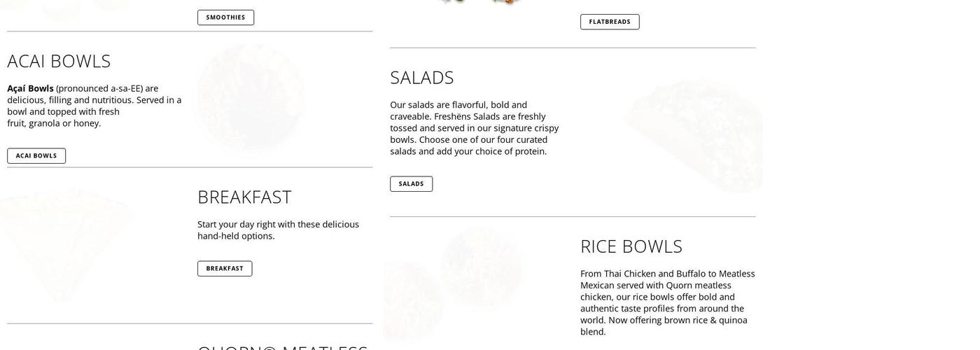Click the flatbread photo above Flatbreads button
The image size is (980, 350).
tap(478, 2)
